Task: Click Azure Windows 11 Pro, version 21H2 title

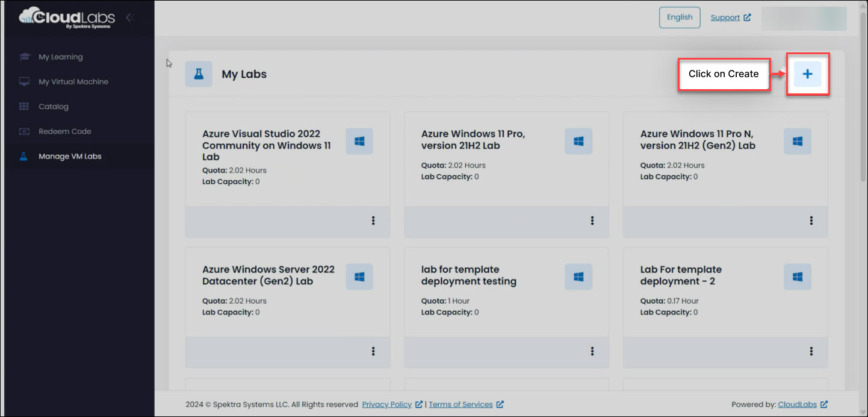Action: click(x=473, y=140)
